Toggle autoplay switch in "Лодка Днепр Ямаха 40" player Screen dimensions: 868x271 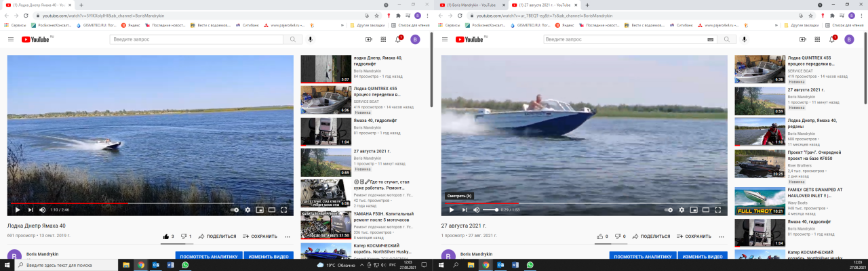click(x=234, y=210)
